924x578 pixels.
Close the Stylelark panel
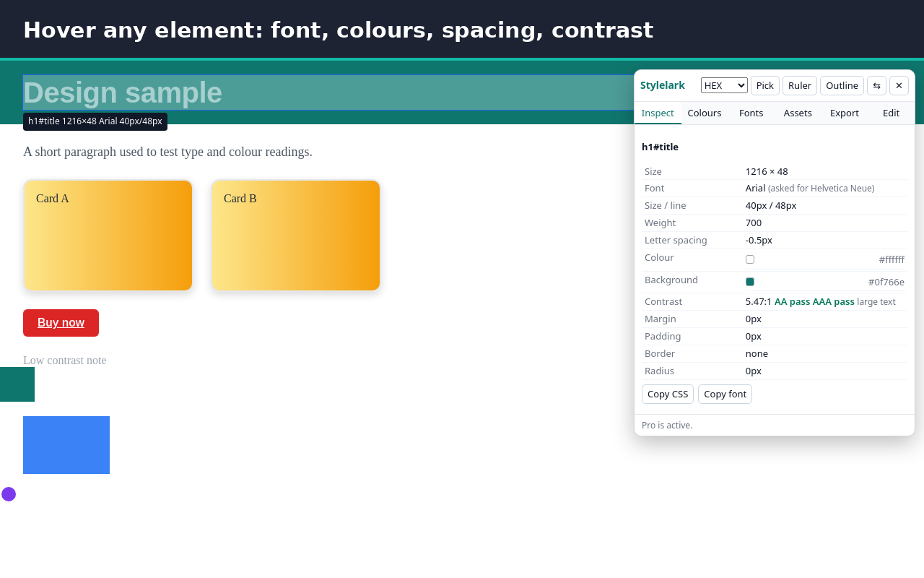899,85
